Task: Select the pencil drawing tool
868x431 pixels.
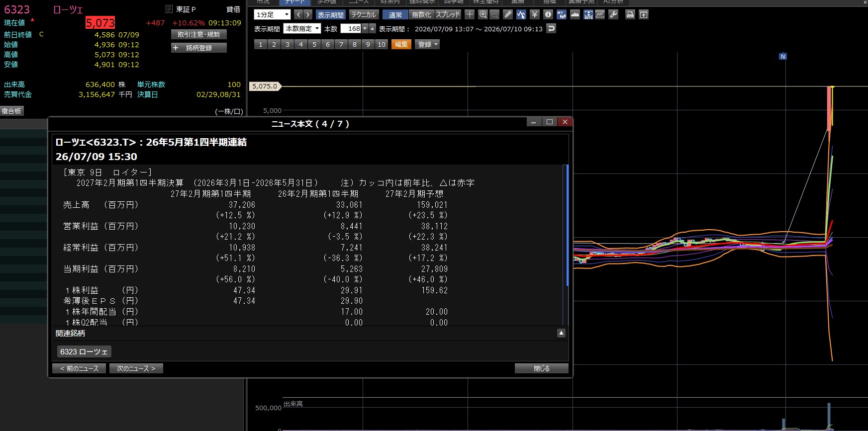Action: (508, 14)
